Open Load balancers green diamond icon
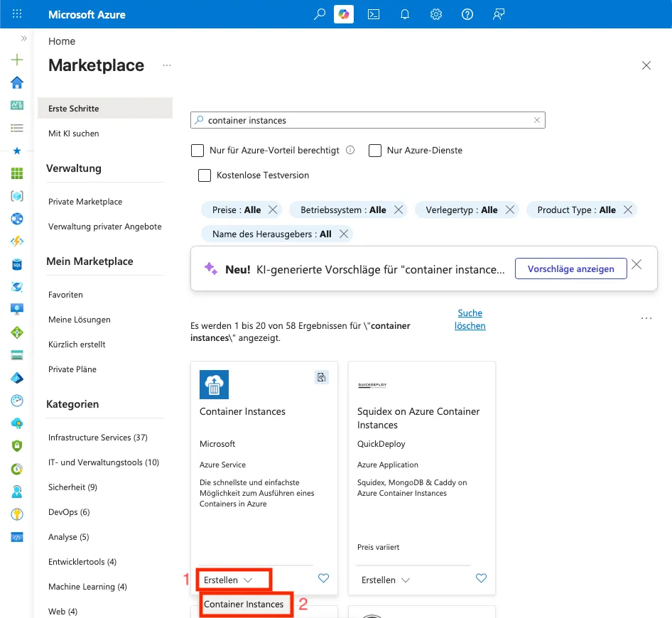 tap(17, 332)
